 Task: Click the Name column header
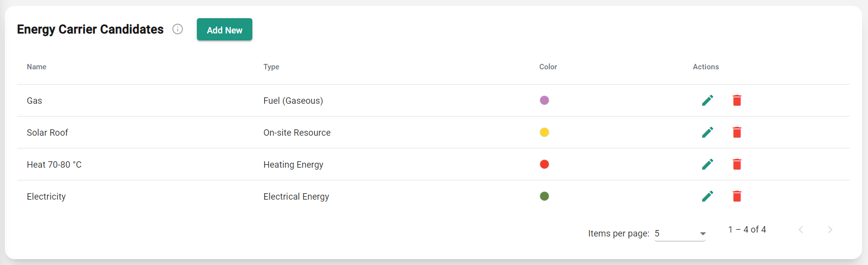tap(37, 67)
